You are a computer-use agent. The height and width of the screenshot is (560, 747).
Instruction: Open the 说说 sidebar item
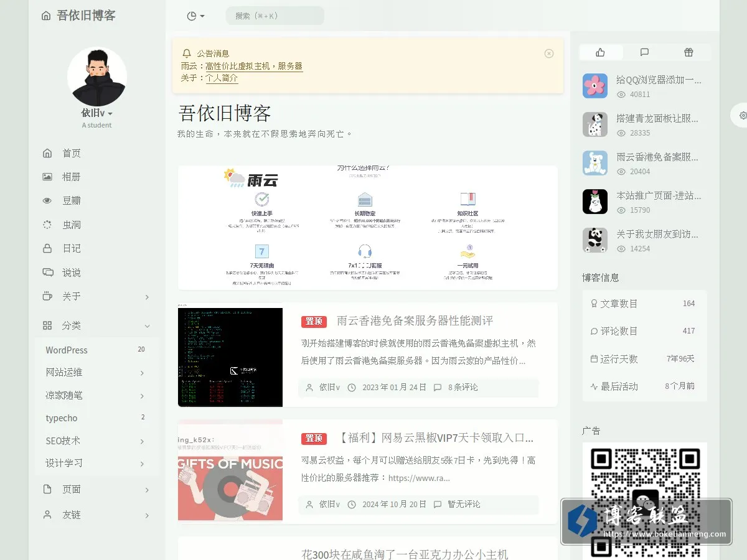[x=72, y=273]
